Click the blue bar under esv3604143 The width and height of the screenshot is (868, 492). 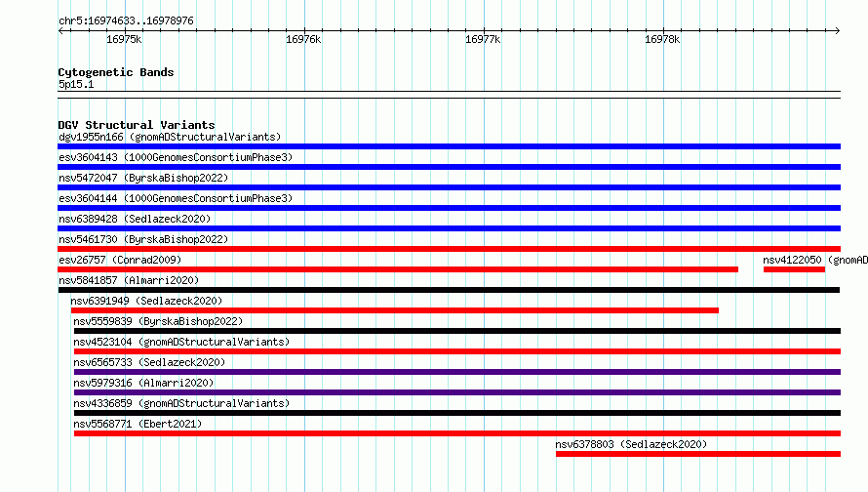pos(449,167)
